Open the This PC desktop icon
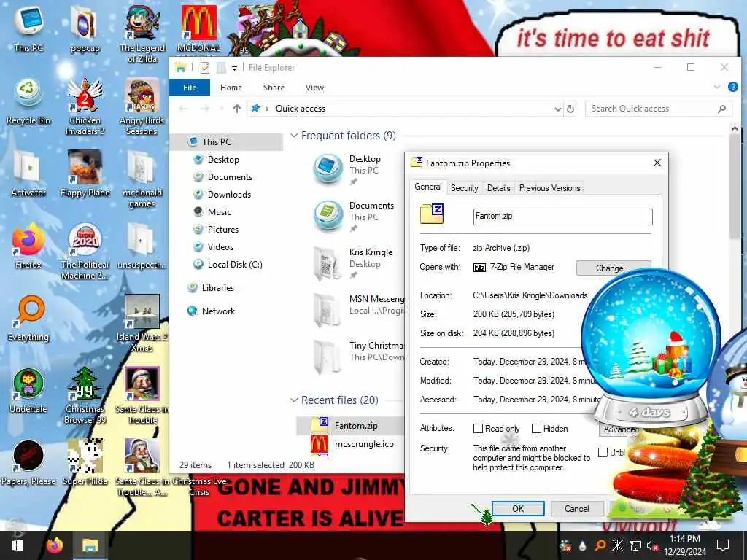 28,28
